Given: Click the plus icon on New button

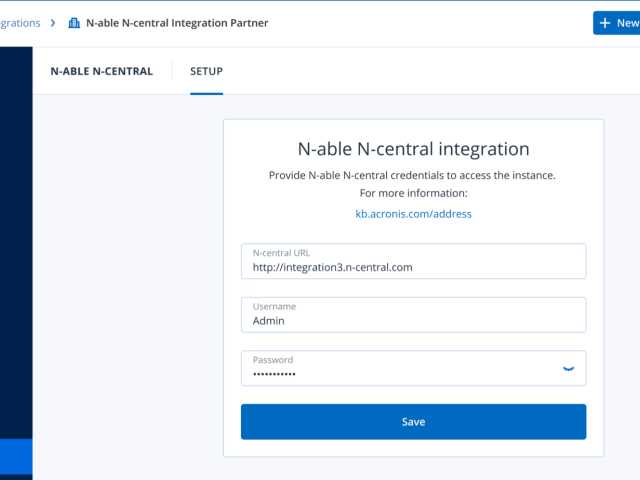Looking at the screenshot, I should (x=605, y=23).
